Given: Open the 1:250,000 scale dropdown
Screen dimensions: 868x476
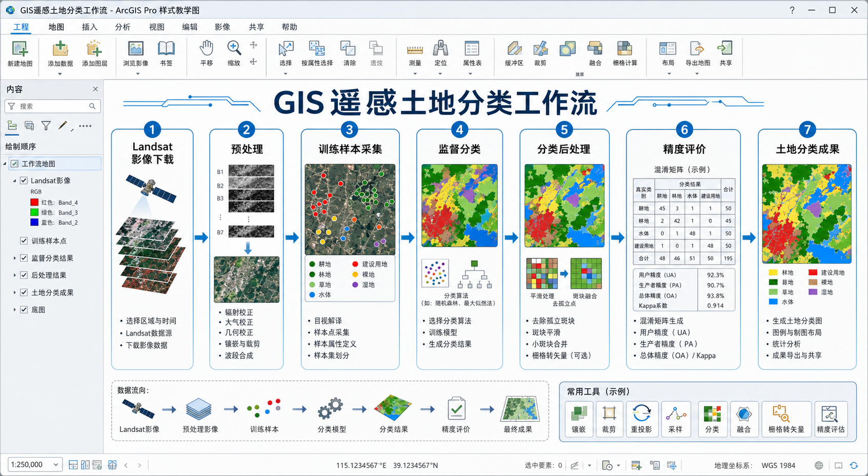Looking at the screenshot, I should tap(55, 465).
